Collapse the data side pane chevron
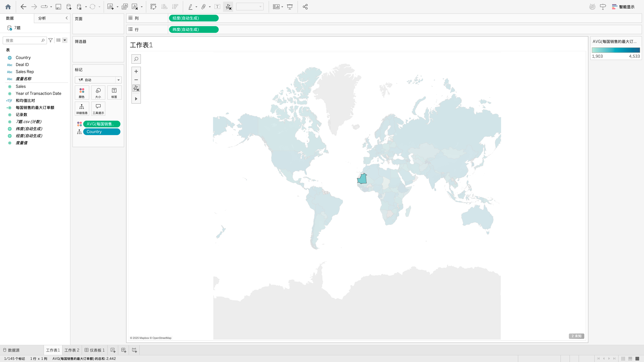Viewport: 644px width, 362px height. point(67,18)
